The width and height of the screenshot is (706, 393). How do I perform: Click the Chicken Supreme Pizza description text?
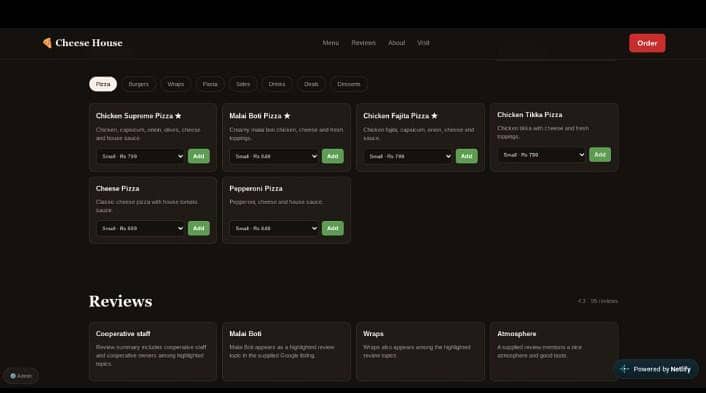[x=148, y=134]
